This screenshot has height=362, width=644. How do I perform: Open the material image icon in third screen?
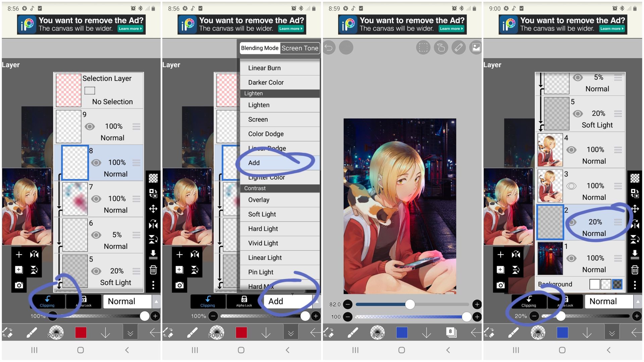pos(476,48)
